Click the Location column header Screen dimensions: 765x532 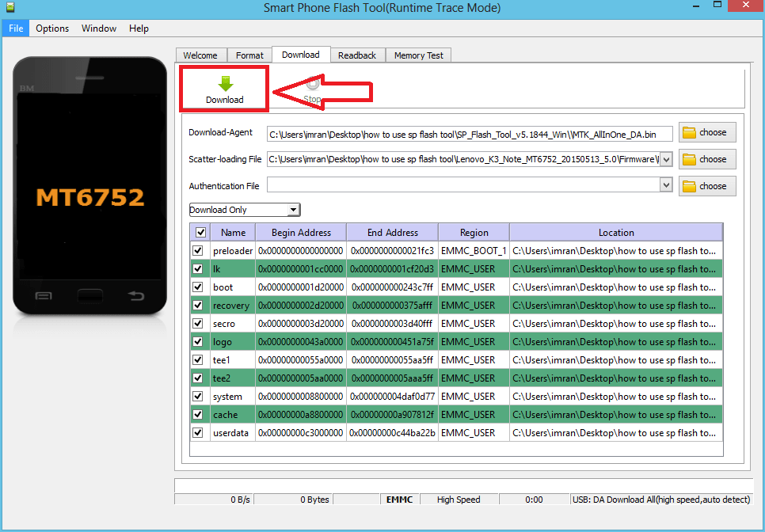coord(616,233)
